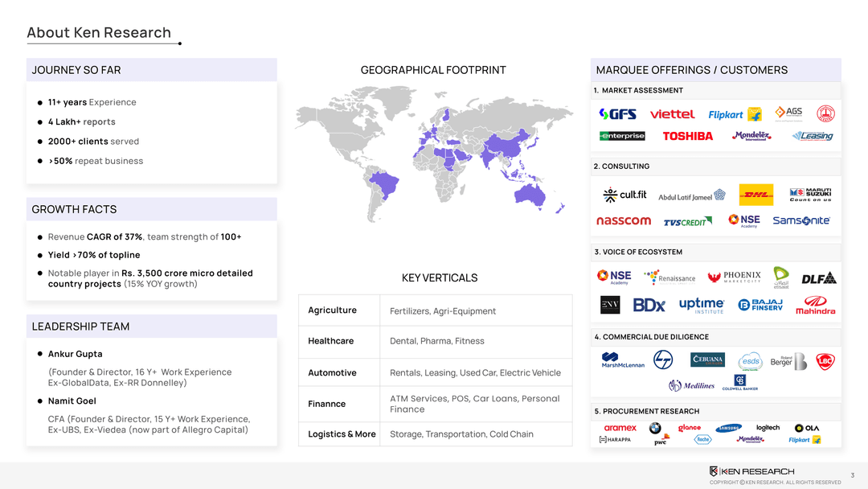Select the Healthcare row in Key Verticals
Screen dimensions: 868x489
[330, 341]
